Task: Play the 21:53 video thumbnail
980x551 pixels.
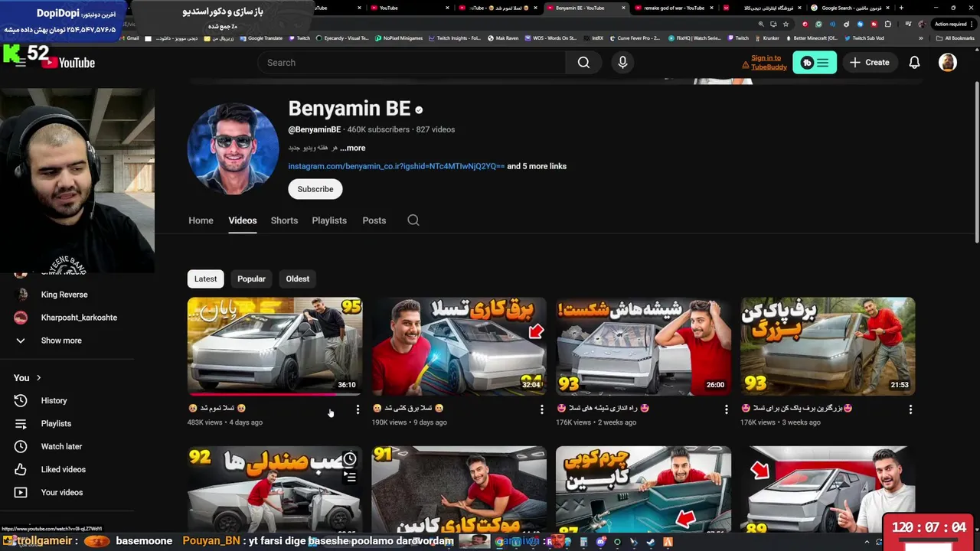Action: (828, 346)
